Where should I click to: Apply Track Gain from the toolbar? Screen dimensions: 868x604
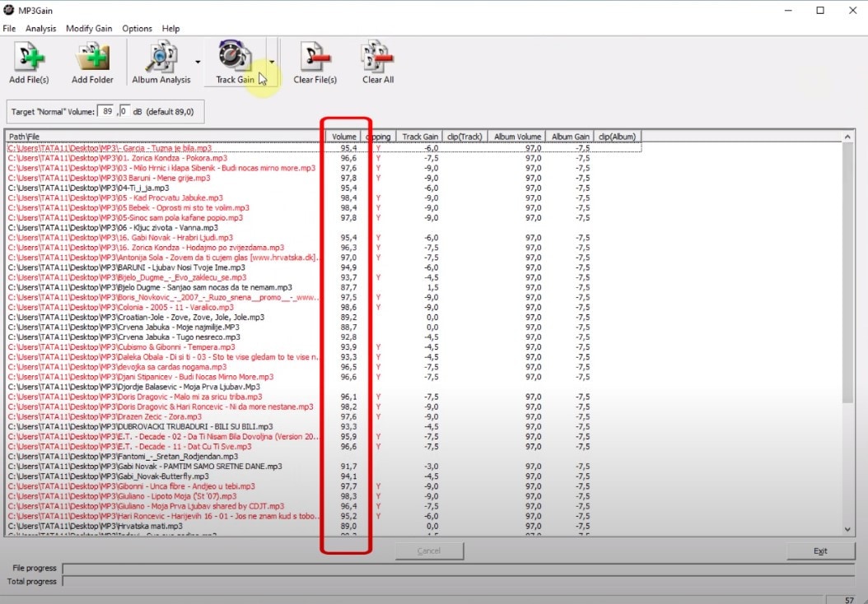pyautogui.click(x=236, y=63)
